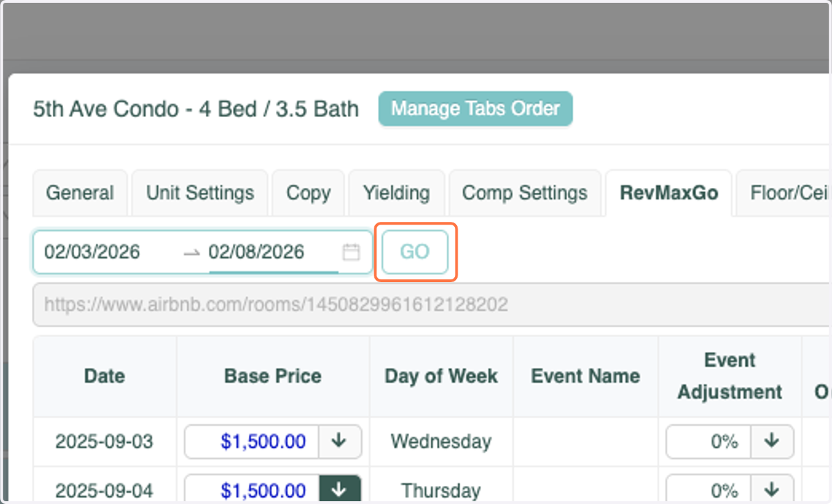Click the GO button
Image resolution: width=832 pixels, height=504 pixels.
click(x=415, y=252)
